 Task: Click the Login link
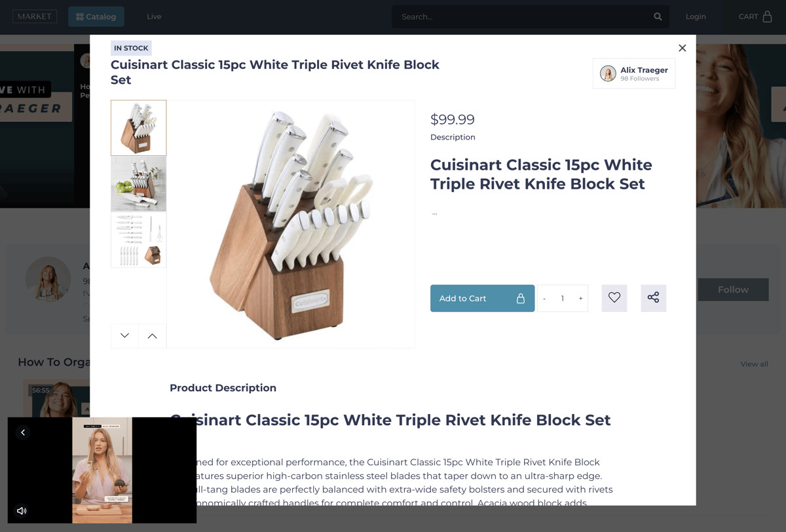tap(696, 16)
